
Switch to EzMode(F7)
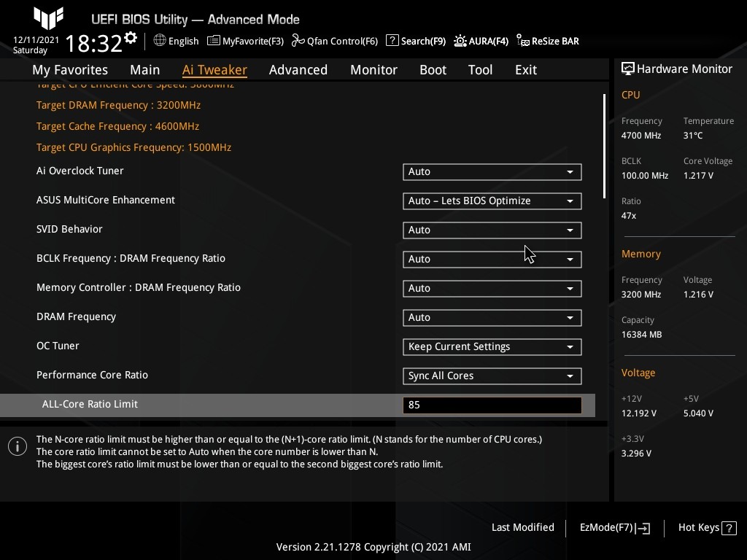(614, 528)
